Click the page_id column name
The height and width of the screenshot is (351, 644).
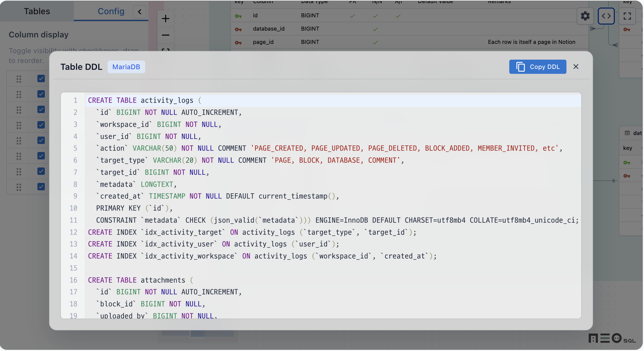click(x=263, y=42)
